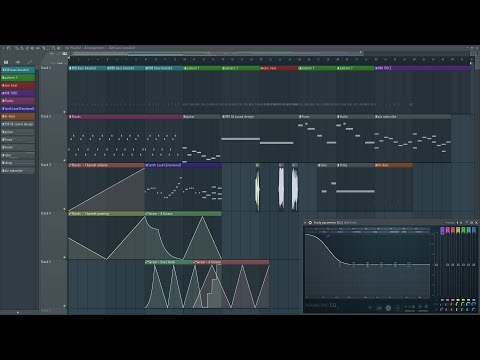Click the playlist horizontal scrollbar at top
The image size is (480, 360).
pos(217,53)
